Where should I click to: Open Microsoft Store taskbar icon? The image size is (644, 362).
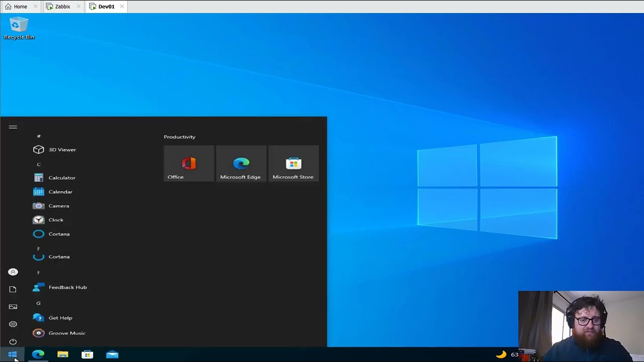(88, 354)
